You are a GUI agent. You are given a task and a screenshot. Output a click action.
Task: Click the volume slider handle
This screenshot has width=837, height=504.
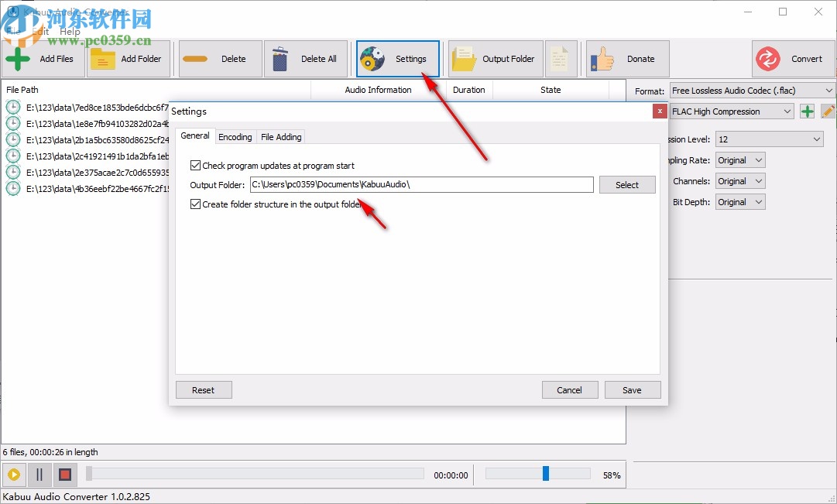[546, 473]
